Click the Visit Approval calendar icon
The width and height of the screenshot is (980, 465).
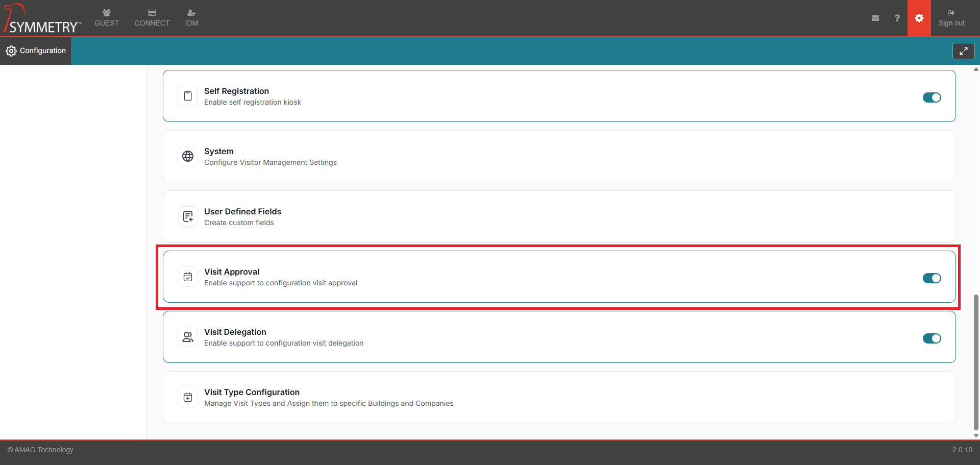188,277
